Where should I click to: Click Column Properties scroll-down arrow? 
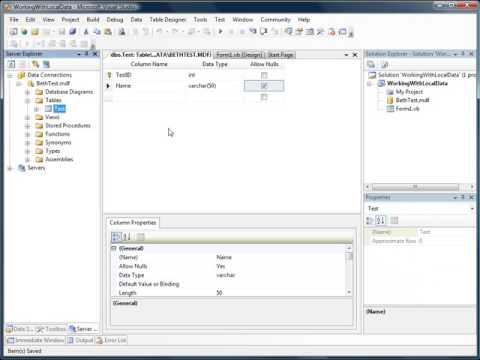click(x=349, y=292)
